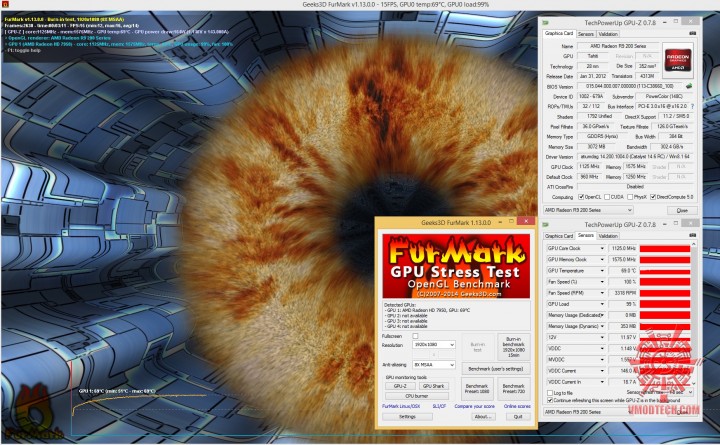Open FurMark Settings
The width and height of the screenshot is (720, 445).
click(x=407, y=417)
